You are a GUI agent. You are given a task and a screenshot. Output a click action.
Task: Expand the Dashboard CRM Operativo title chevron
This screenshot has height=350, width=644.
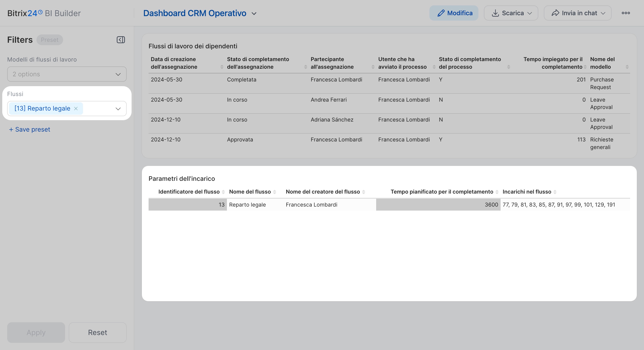[x=254, y=13]
